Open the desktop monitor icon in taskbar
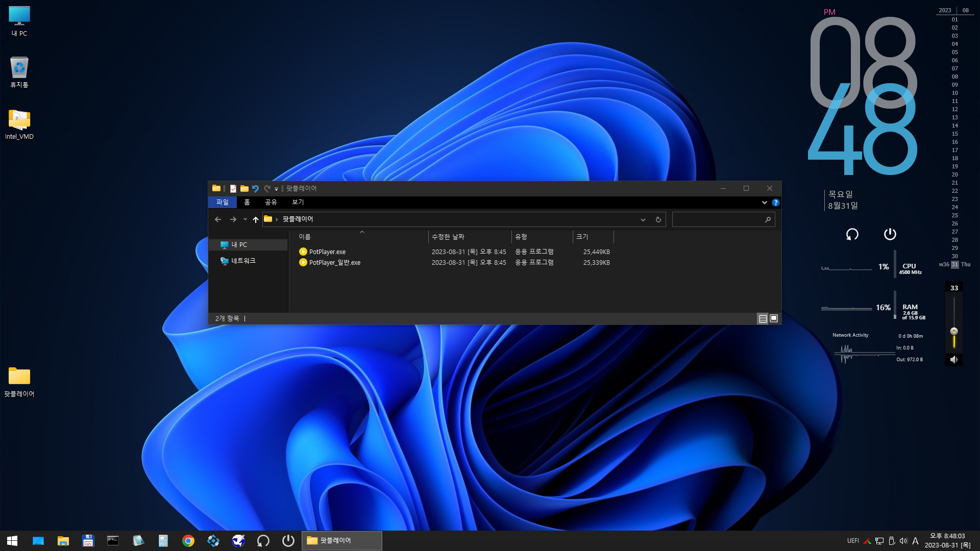The image size is (980, 551). point(38,541)
